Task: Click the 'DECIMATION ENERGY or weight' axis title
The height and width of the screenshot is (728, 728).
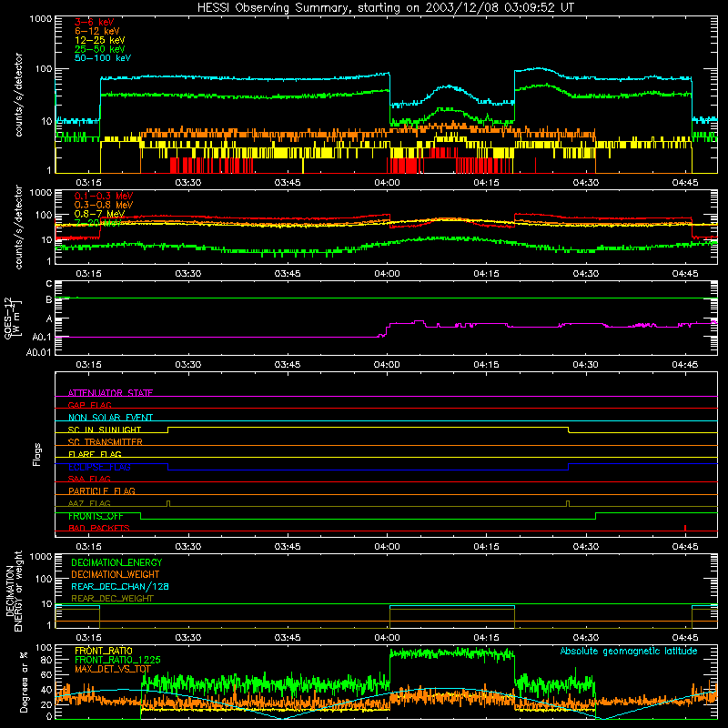Action: click(x=14, y=591)
